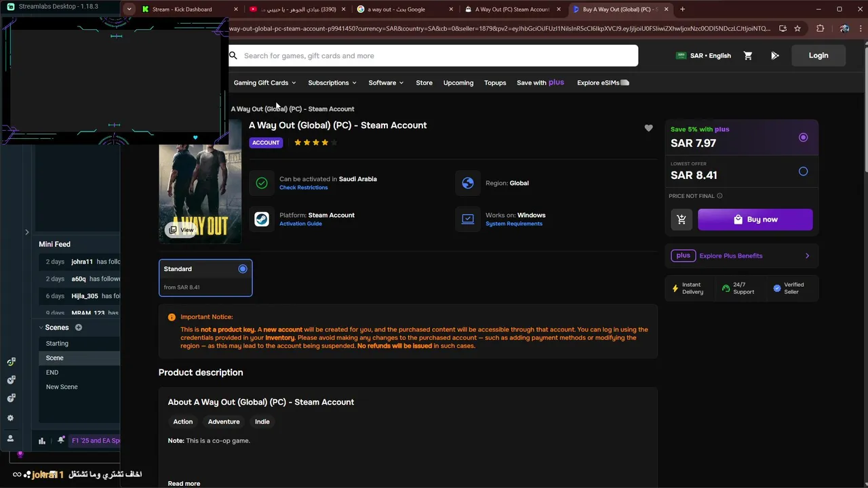Viewport: 868px width, 488px height.
Task: Click the browser address bar URL
Action: tap(500, 28)
